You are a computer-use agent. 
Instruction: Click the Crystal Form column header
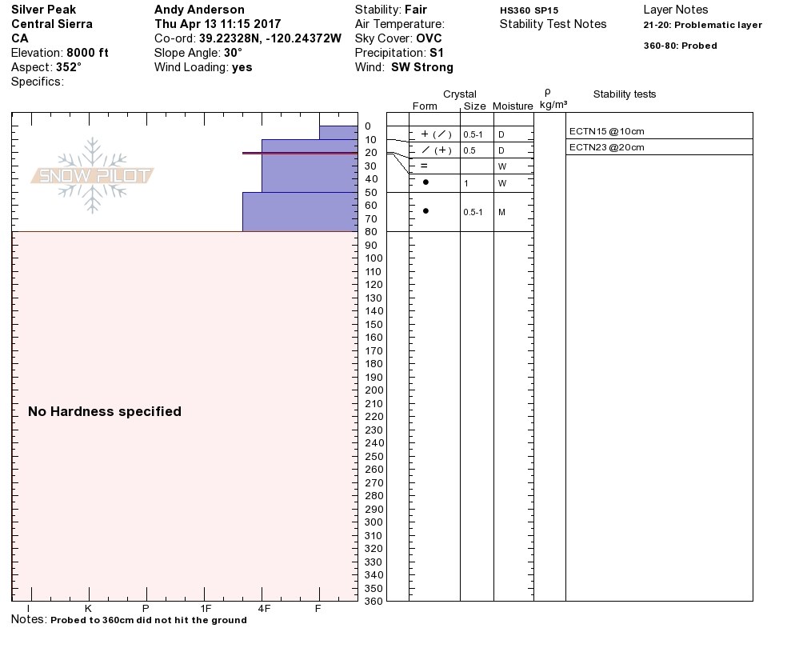(x=425, y=106)
